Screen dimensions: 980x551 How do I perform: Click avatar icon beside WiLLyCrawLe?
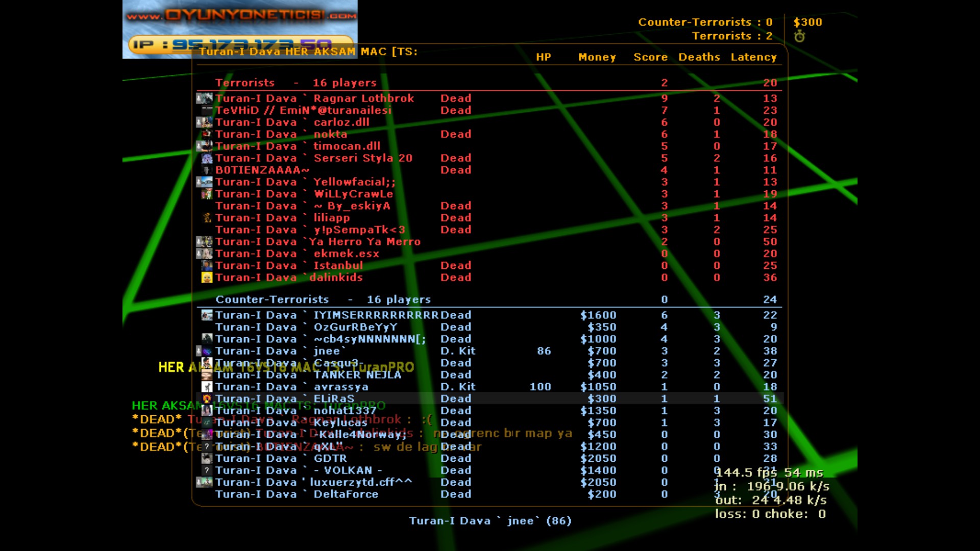[207, 193]
